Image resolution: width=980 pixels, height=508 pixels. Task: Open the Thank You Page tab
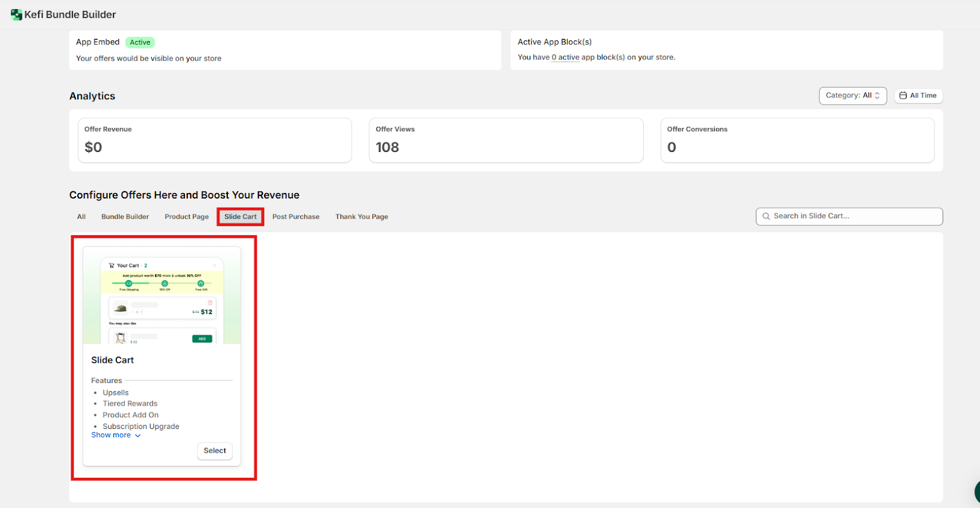pos(361,217)
